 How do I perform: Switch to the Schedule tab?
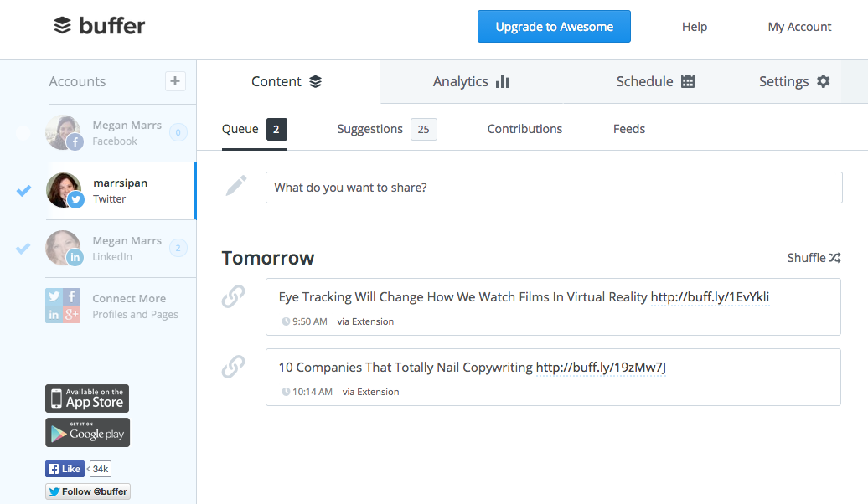point(655,82)
